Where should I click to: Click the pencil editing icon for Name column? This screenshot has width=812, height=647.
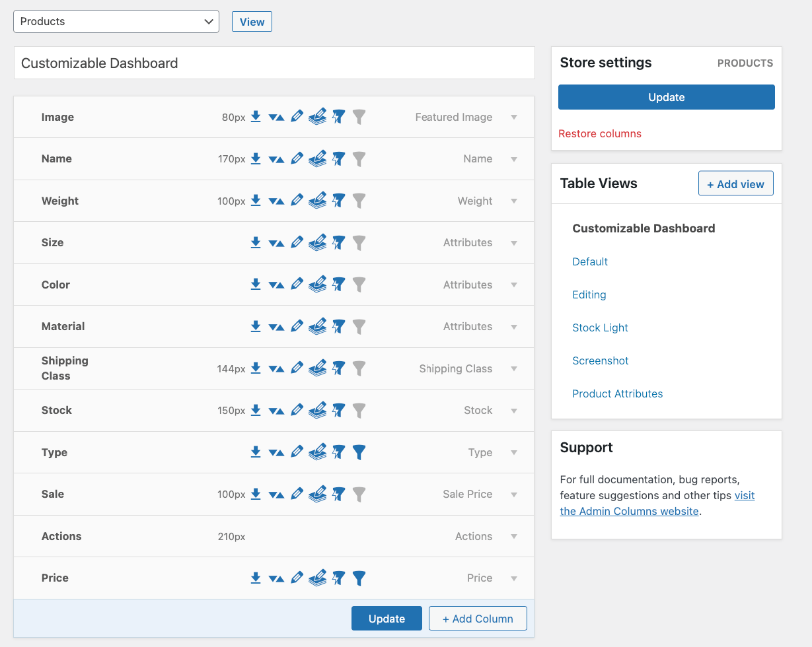point(297,158)
